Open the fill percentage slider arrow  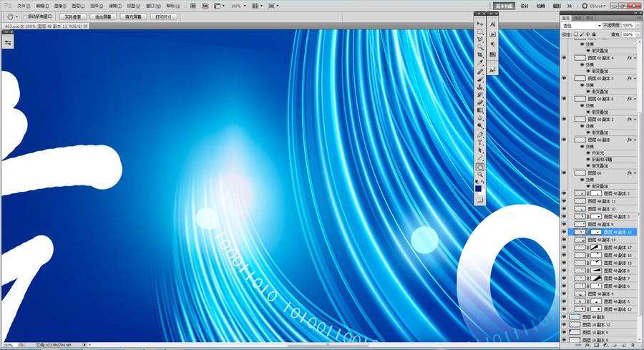(x=638, y=34)
